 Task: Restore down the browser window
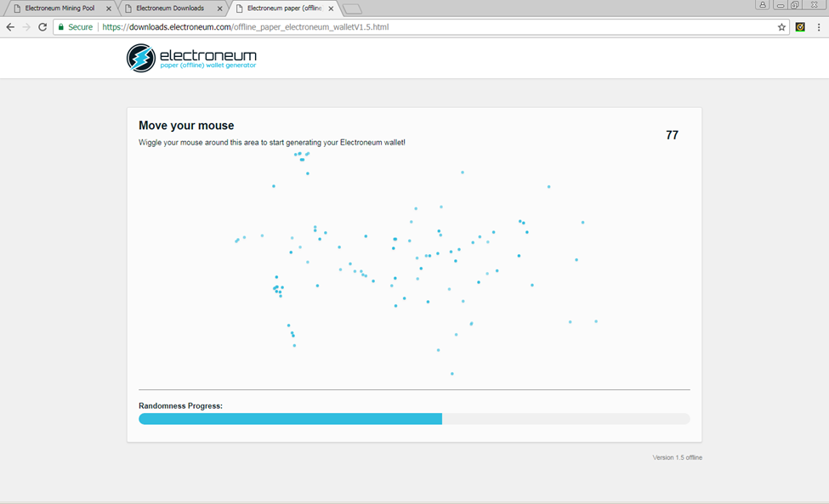pyautogui.click(x=795, y=5)
